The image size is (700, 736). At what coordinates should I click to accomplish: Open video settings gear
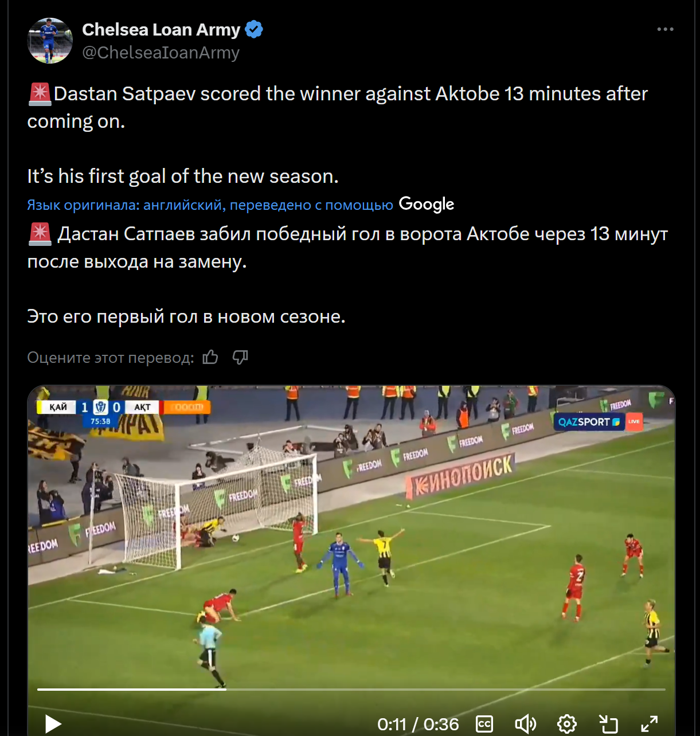pos(566,725)
